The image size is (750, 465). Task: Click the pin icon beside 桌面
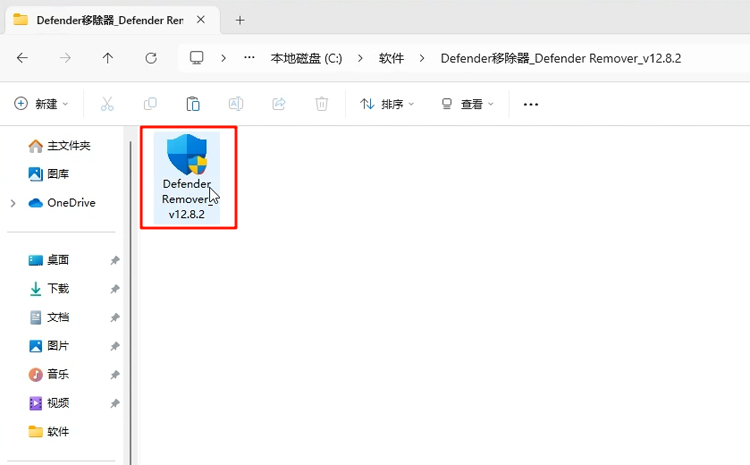pos(115,260)
